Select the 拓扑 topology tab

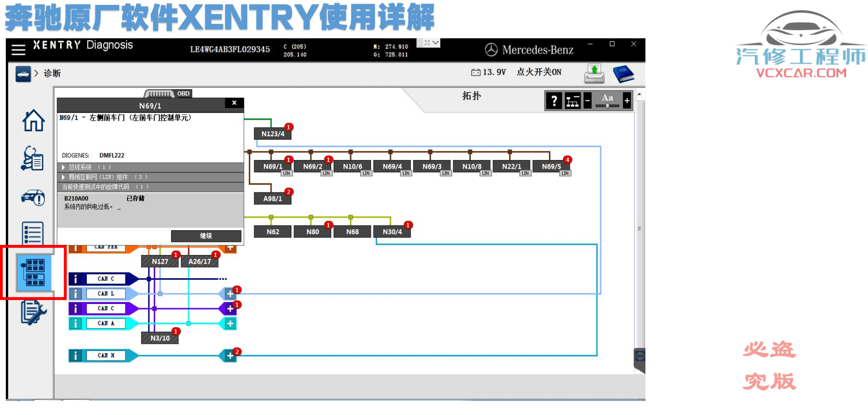pos(471,96)
